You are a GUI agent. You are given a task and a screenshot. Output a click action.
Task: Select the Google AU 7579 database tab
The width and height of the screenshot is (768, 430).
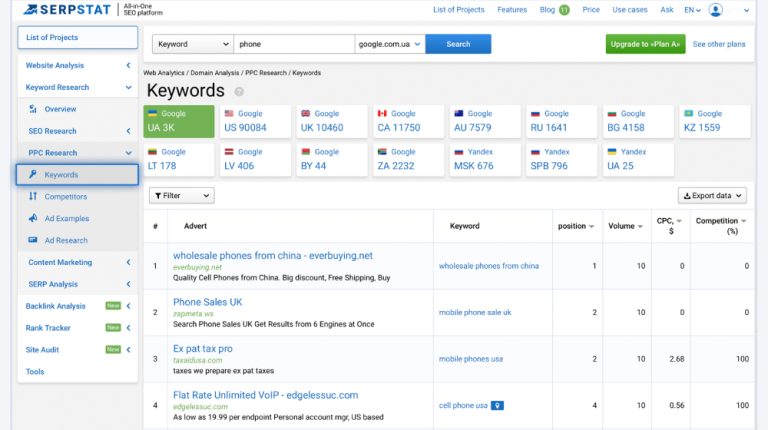click(485, 121)
